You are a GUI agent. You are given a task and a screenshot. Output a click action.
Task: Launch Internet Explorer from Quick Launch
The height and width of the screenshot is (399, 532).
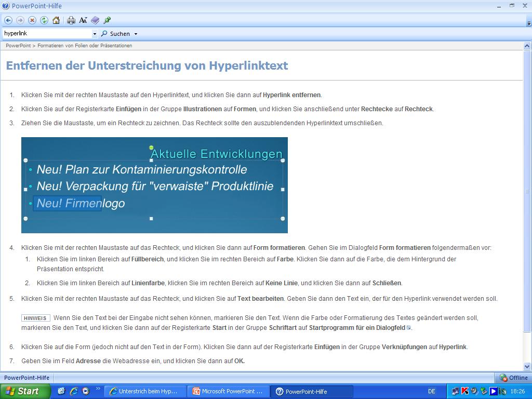click(x=74, y=391)
